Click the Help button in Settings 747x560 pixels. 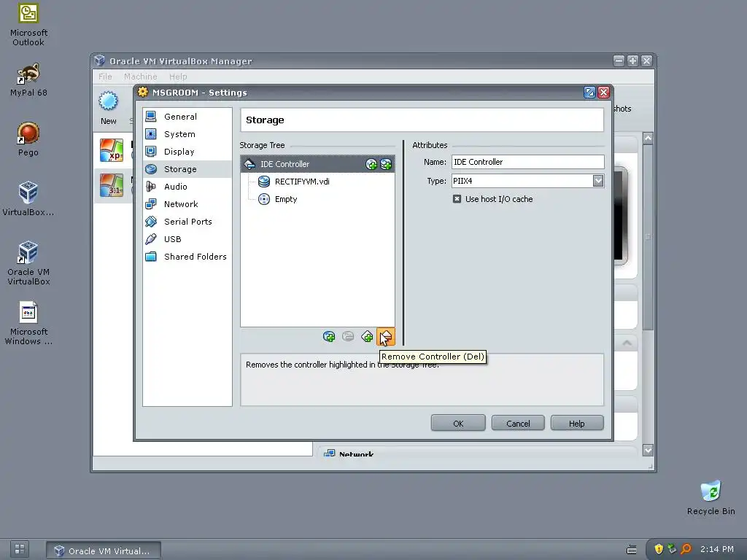(x=577, y=424)
